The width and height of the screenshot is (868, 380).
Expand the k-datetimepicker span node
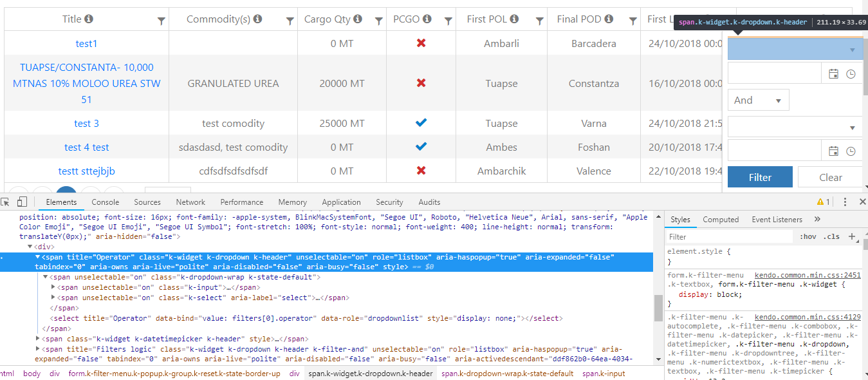(x=39, y=339)
